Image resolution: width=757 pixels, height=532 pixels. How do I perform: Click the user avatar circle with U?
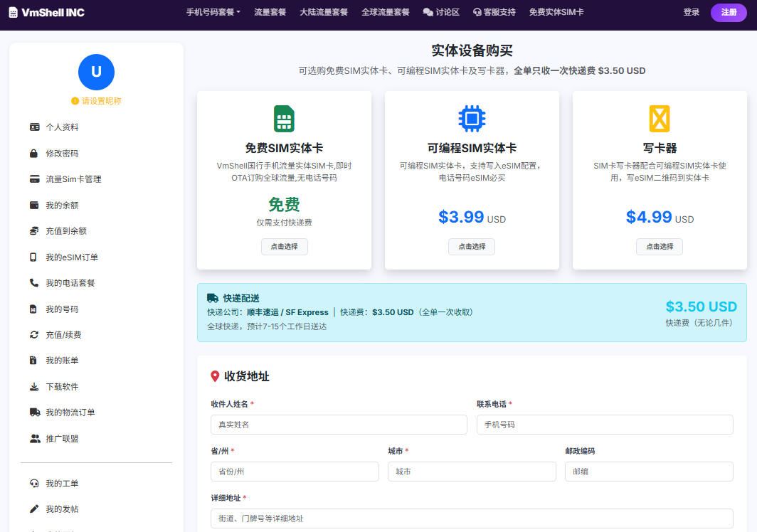(96, 72)
